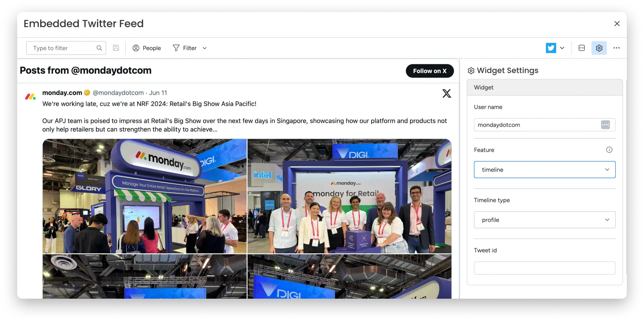Expand the Filter options chevron
This screenshot has width=644, height=321.
205,48
